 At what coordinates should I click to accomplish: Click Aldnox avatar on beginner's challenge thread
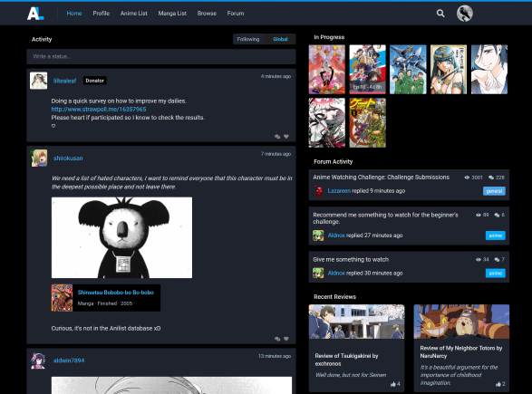318,235
